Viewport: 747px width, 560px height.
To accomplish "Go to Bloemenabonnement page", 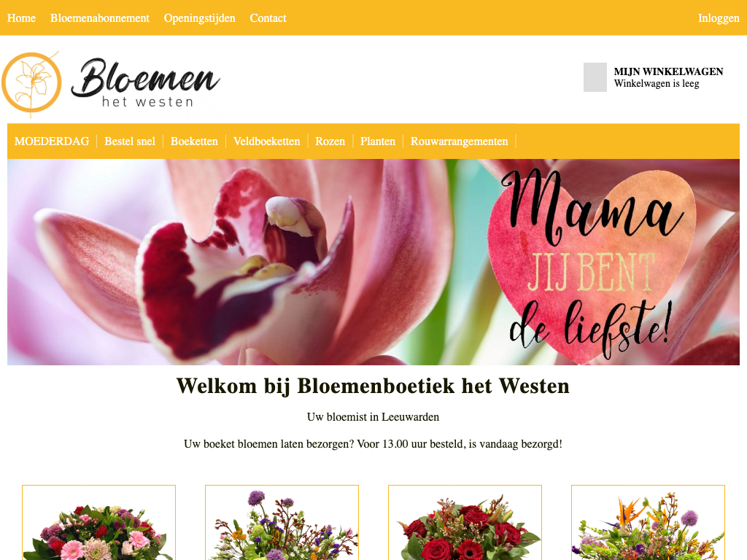I will click(100, 18).
